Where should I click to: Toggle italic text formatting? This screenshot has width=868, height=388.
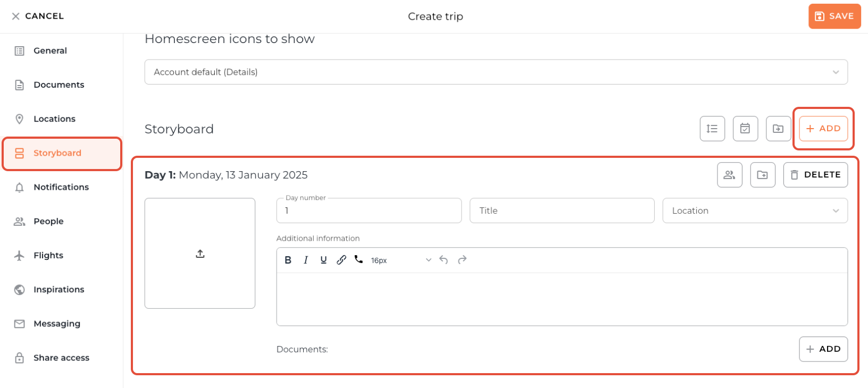click(306, 260)
